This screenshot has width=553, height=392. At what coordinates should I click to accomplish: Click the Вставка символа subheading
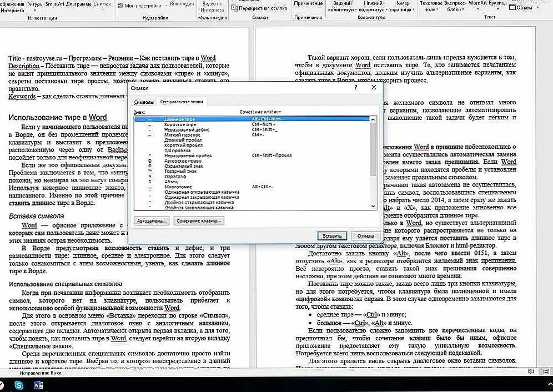(36, 217)
